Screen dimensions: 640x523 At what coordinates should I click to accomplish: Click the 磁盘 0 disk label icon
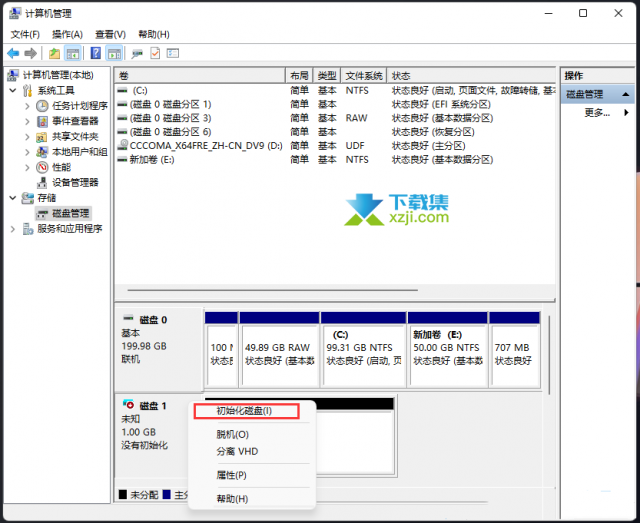click(x=128, y=318)
